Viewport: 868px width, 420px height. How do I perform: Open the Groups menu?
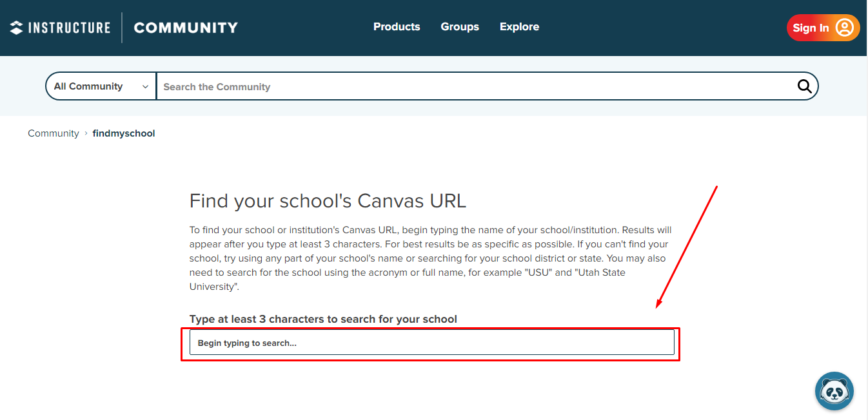pos(460,27)
